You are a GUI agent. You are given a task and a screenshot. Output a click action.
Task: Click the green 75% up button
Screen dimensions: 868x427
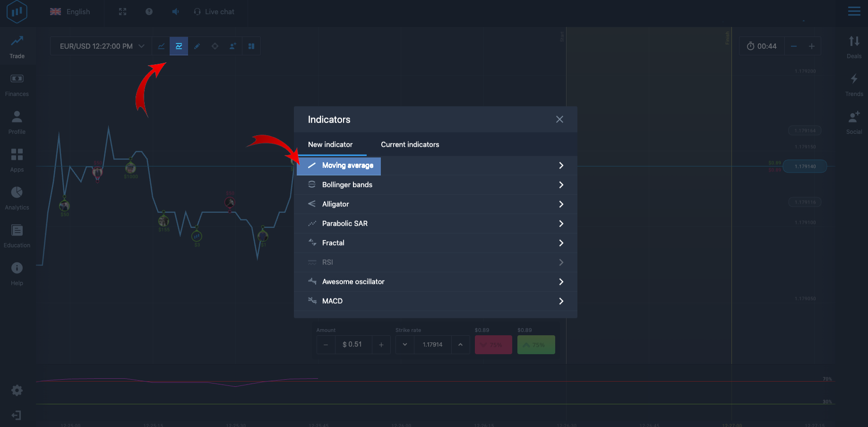536,345
